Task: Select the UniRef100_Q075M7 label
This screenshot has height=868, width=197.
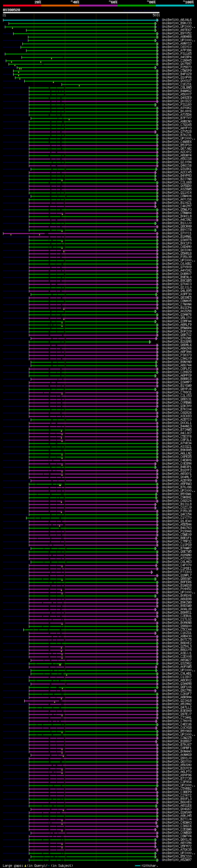Action: click(177, 64)
